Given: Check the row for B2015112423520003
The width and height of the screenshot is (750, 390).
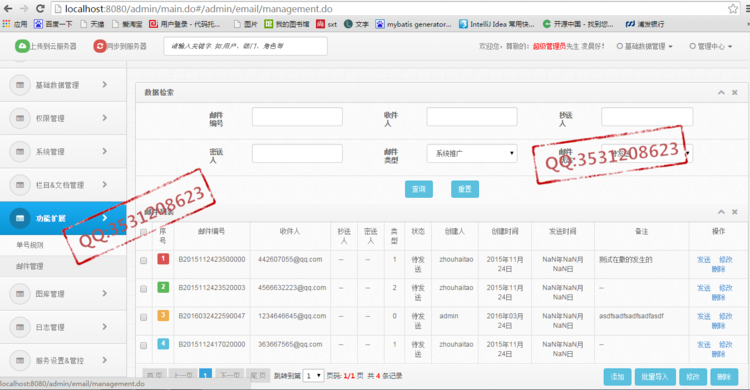Looking at the screenshot, I should (x=143, y=289).
